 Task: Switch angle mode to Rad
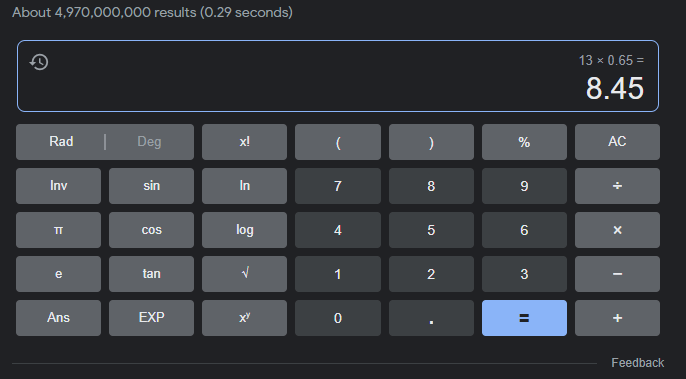[x=61, y=142]
